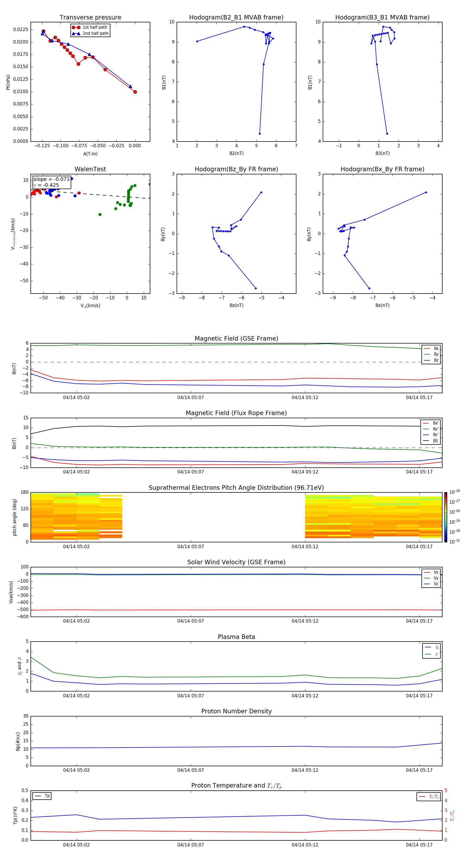Click the "WalenTest" plot title
Screen dimensions: 473x868
pyautogui.click(x=90, y=169)
